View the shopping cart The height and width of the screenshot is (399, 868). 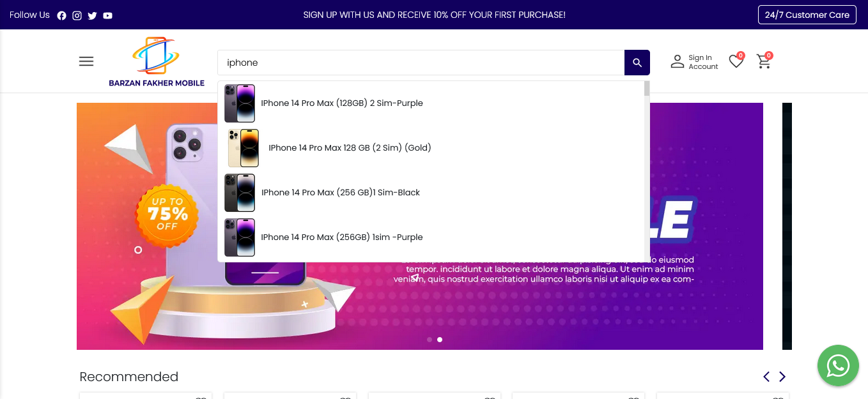coord(764,61)
